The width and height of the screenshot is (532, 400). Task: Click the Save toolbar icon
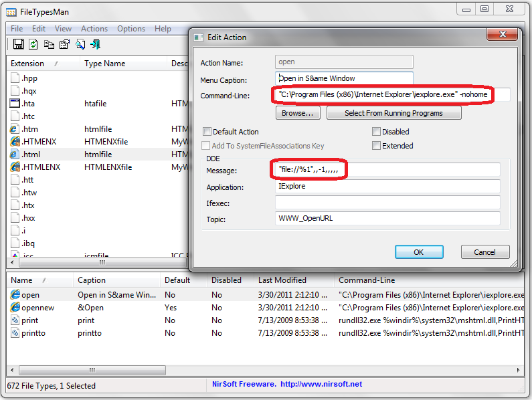18,45
